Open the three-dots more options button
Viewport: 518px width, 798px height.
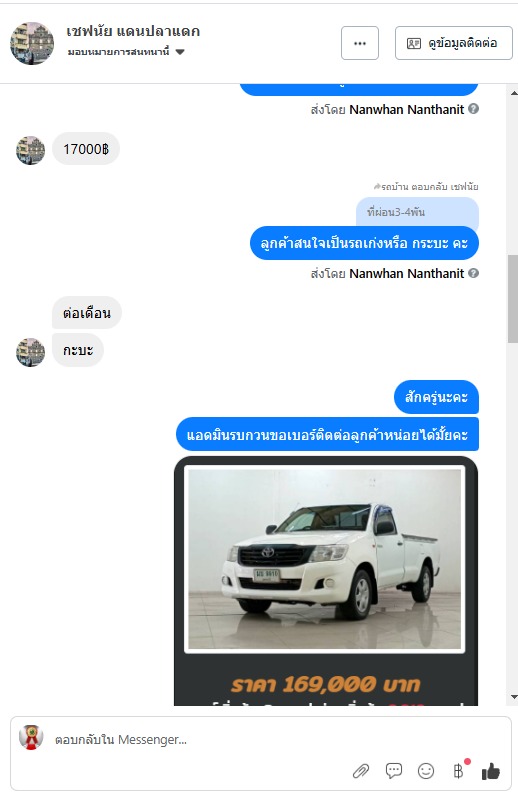[x=360, y=43]
